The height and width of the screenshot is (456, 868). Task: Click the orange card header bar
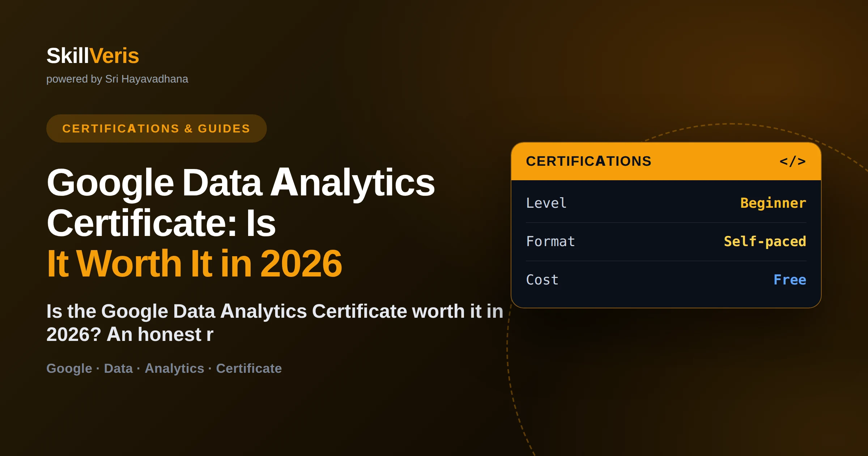[x=666, y=161]
